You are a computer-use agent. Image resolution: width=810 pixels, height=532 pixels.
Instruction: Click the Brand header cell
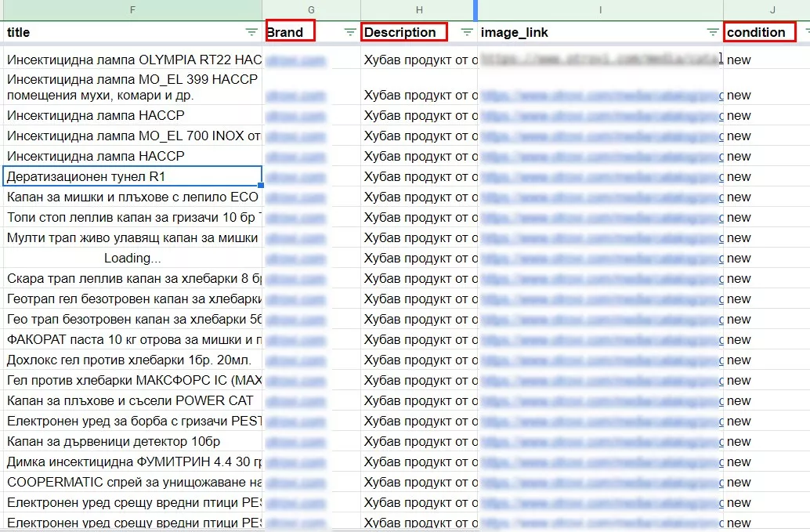pos(312,32)
